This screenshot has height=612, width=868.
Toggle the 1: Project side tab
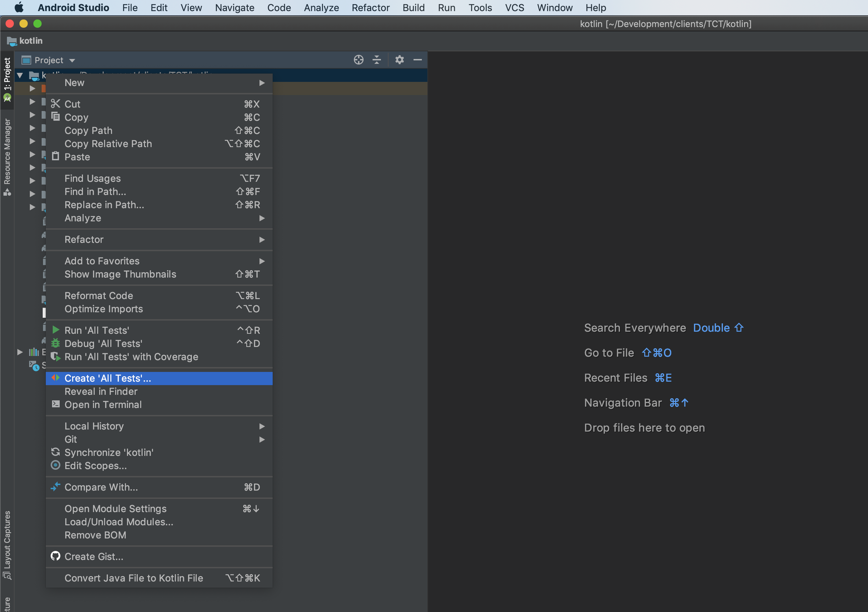pos(7,80)
